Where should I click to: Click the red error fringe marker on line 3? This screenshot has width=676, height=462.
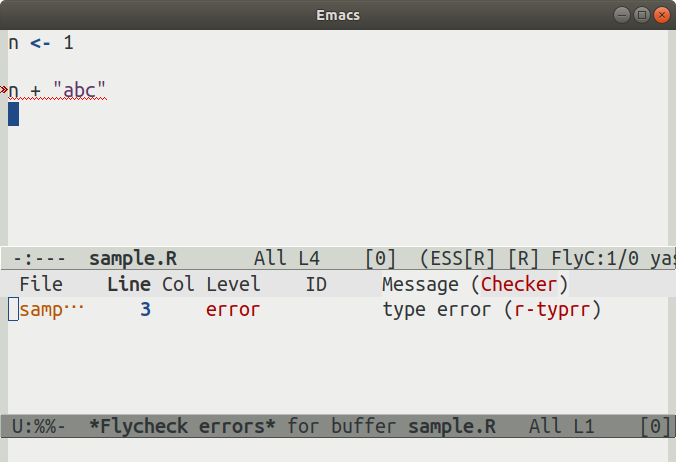(x=4, y=90)
